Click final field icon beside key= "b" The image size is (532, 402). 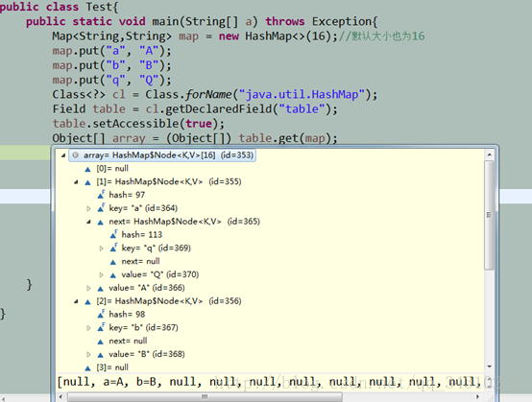tap(101, 327)
